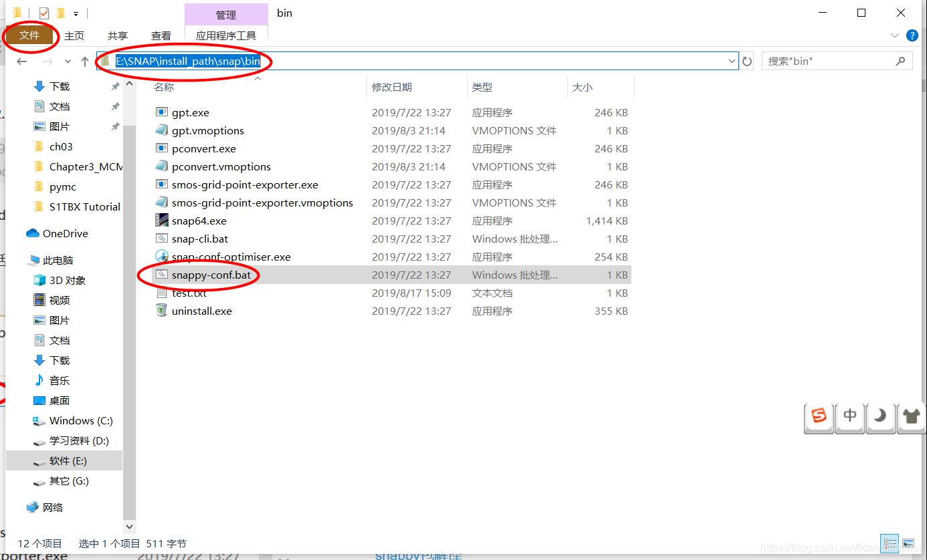The height and width of the screenshot is (560, 927).
Task: Select the 管理 contextual tab
Action: click(226, 15)
